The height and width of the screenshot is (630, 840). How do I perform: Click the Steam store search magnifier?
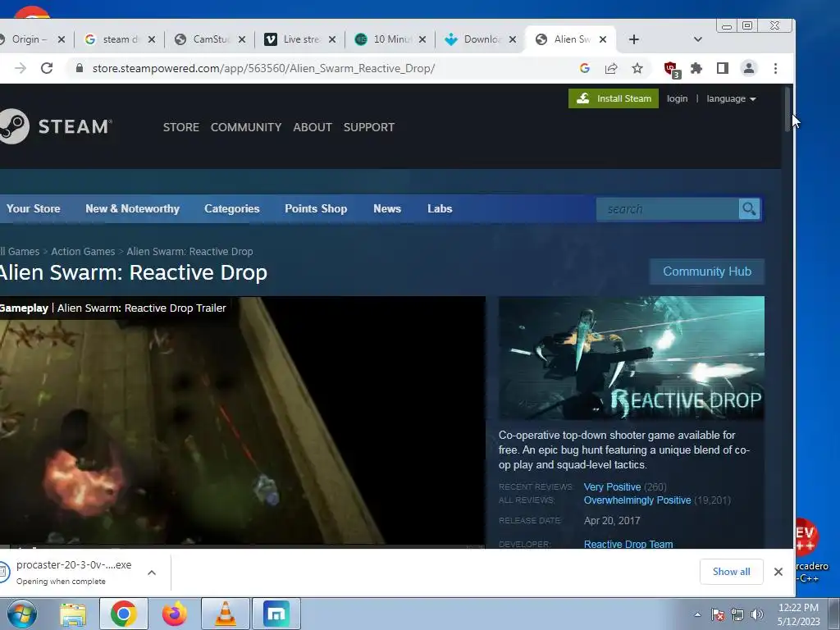tap(750, 209)
